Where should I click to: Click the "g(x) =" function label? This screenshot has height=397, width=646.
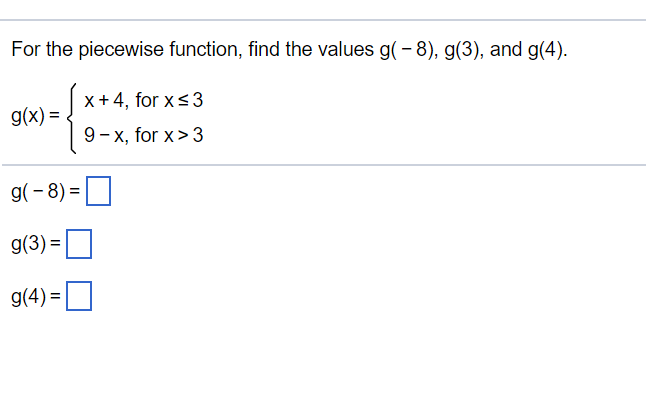pyautogui.click(x=35, y=116)
